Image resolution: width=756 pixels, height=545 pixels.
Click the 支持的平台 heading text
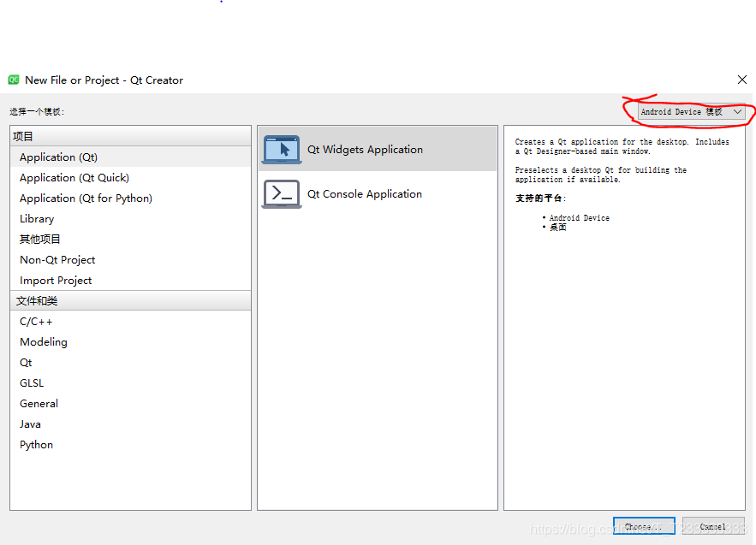click(540, 198)
